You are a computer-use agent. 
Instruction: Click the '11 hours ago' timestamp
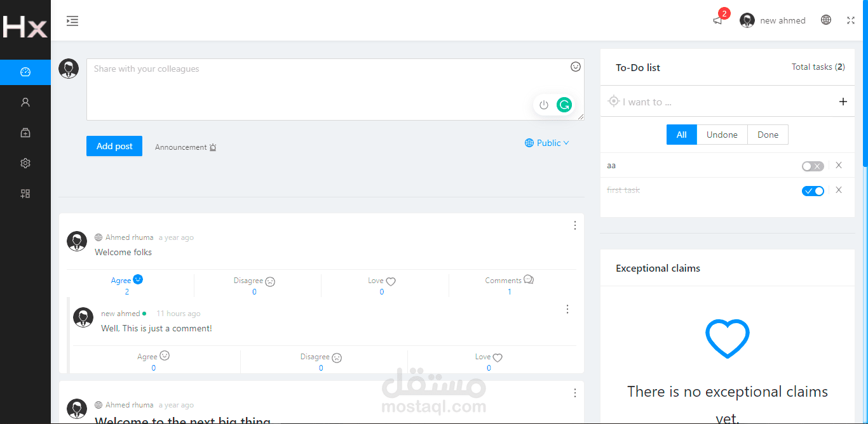[179, 314]
